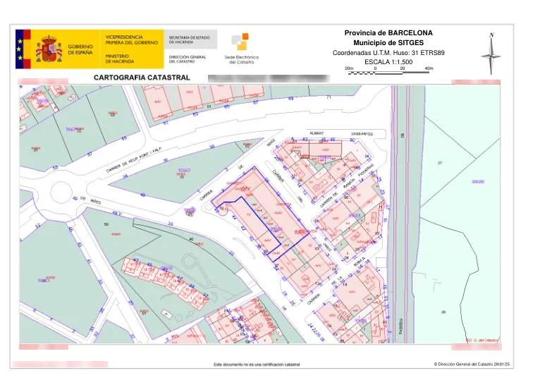This screenshot has height=392, width=540.
Task: Click the circular roundabout on the map
Action: (61, 192)
